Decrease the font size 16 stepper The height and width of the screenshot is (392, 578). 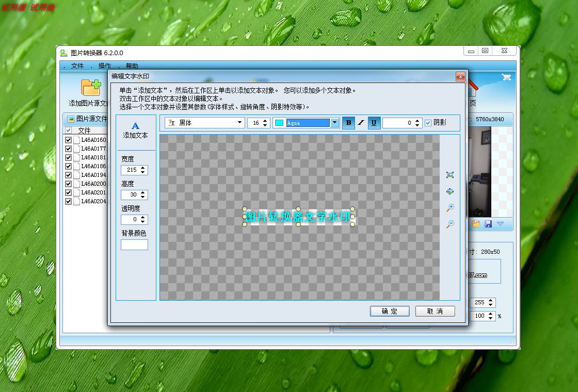(x=265, y=125)
